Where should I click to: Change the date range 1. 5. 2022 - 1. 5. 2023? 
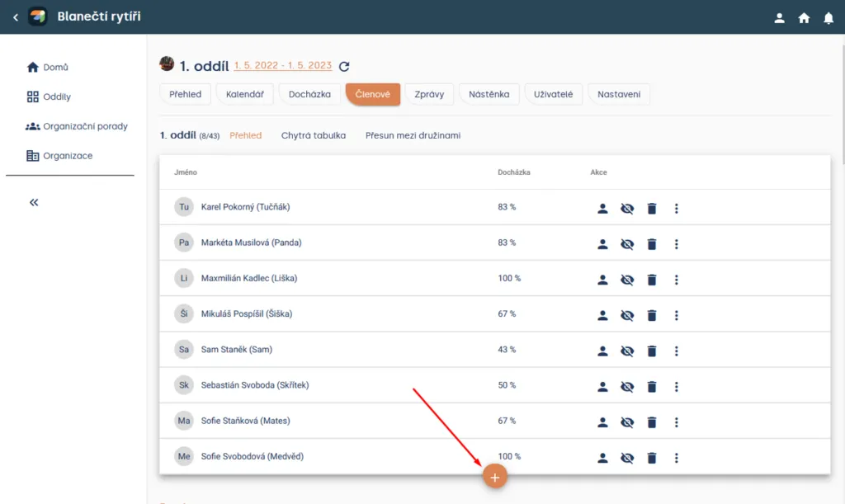point(283,65)
